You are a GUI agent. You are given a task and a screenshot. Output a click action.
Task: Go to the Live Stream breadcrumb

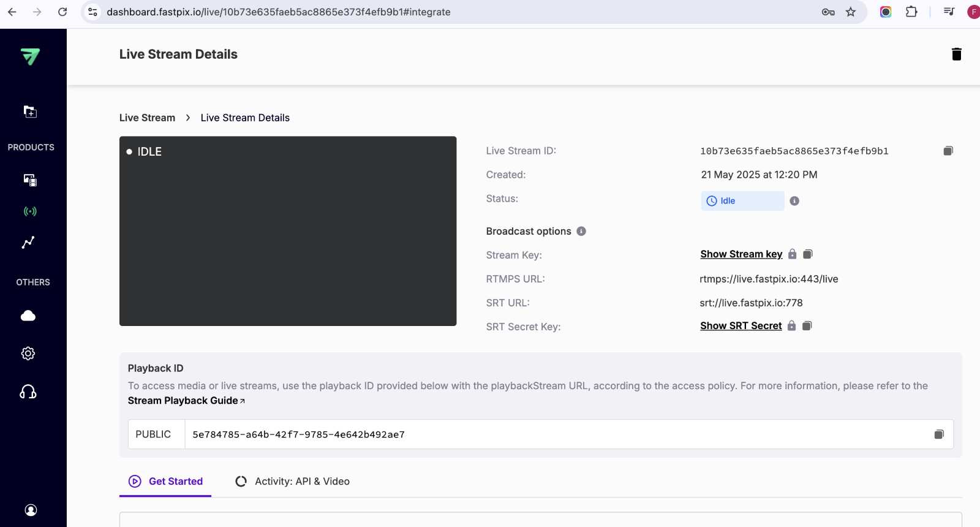(x=147, y=118)
